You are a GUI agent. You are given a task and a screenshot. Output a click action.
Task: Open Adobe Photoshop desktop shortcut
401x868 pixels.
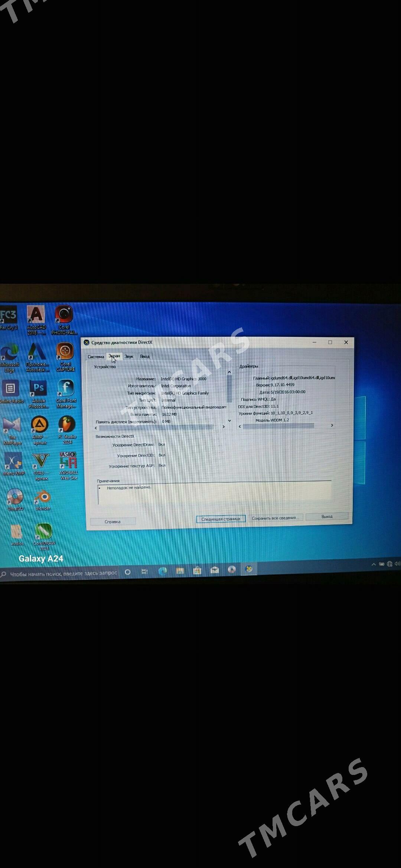click(x=39, y=394)
